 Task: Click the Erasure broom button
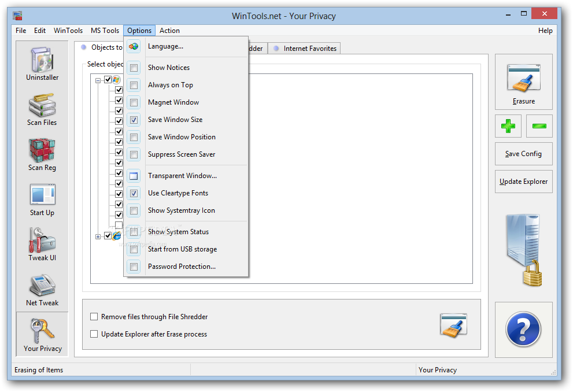point(523,82)
